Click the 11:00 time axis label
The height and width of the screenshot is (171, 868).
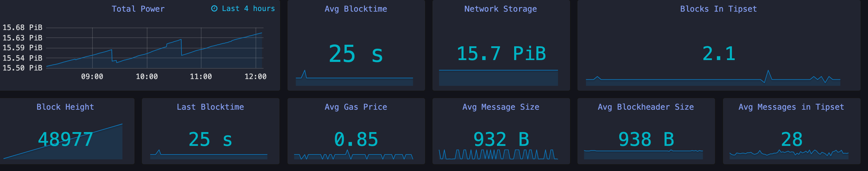coord(201,77)
